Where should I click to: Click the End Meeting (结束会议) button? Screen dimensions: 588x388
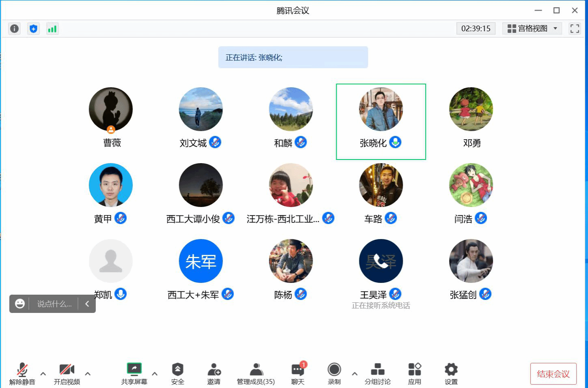point(553,374)
